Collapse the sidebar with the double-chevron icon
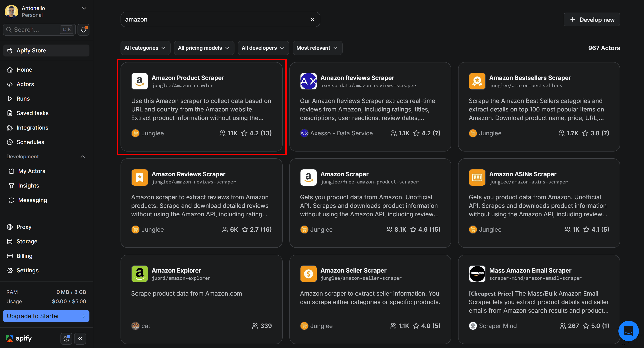Viewport: 644px width, 348px height. tap(80, 338)
